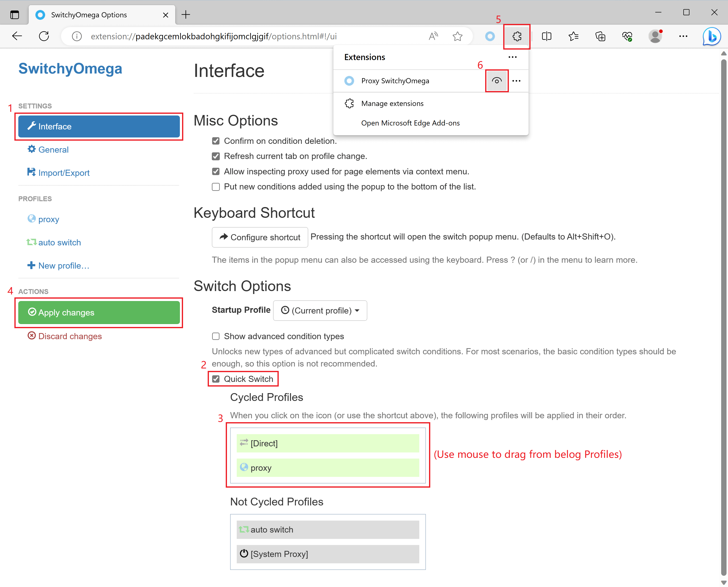This screenshot has height=587, width=728.
Task: Open Edge Settings and more menu
Action: 683,36
